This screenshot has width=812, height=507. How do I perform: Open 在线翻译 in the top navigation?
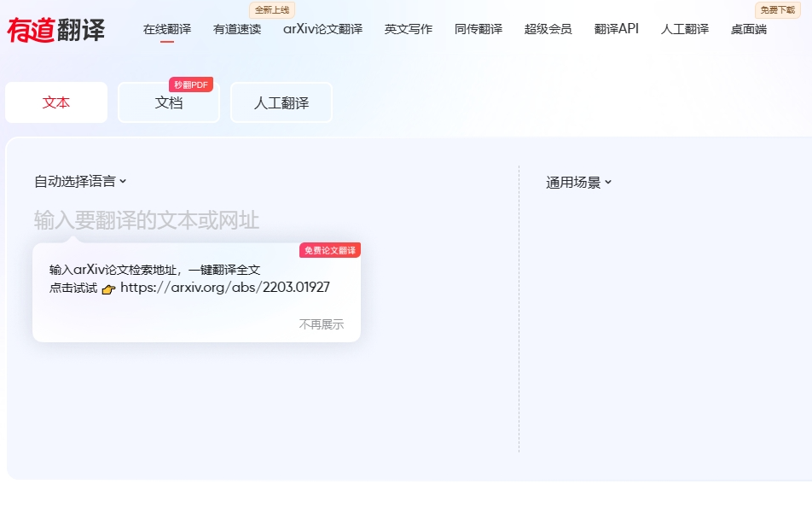(167, 29)
